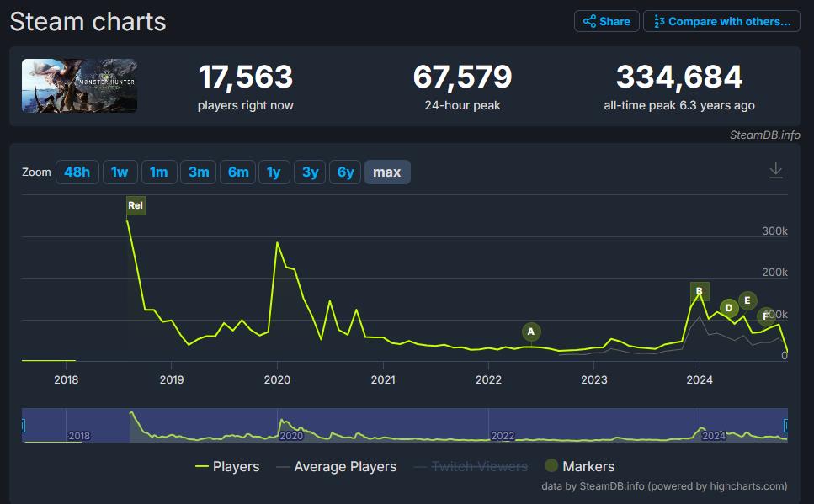Select the max zoom range

[387, 172]
